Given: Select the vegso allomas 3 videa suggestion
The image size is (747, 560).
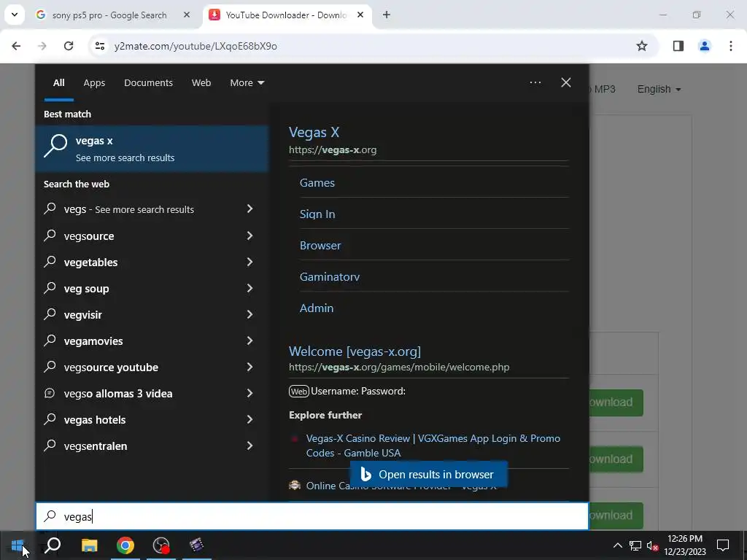Looking at the screenshot, I should click(152, 393).
